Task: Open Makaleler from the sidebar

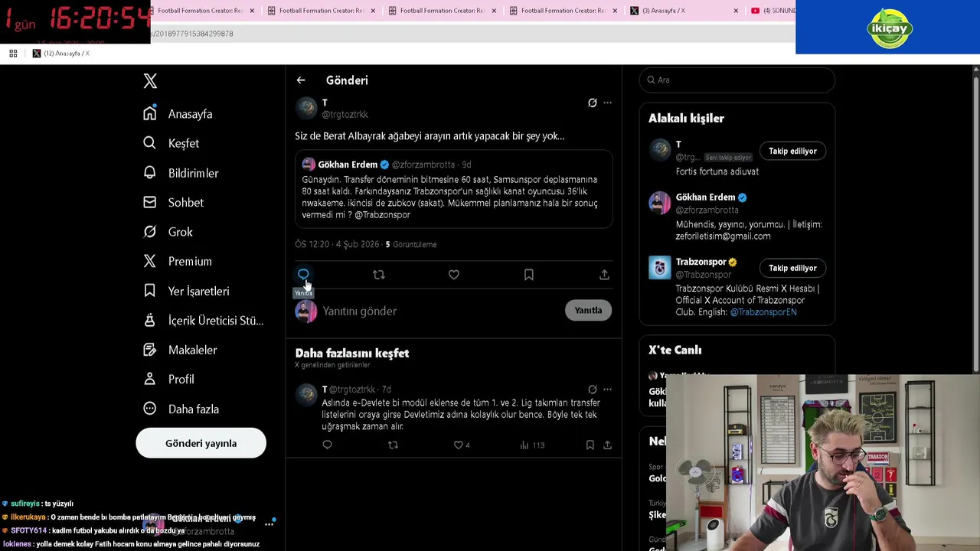Action: 180,350
